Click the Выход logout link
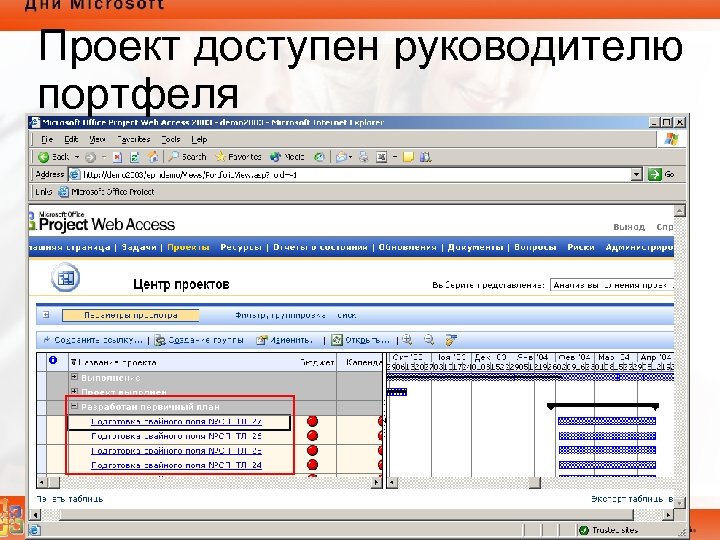 point(629,227)
